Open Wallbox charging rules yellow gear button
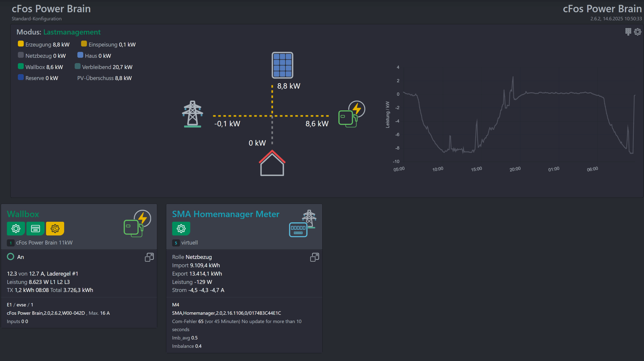The image size is (644, 361). 55,229
